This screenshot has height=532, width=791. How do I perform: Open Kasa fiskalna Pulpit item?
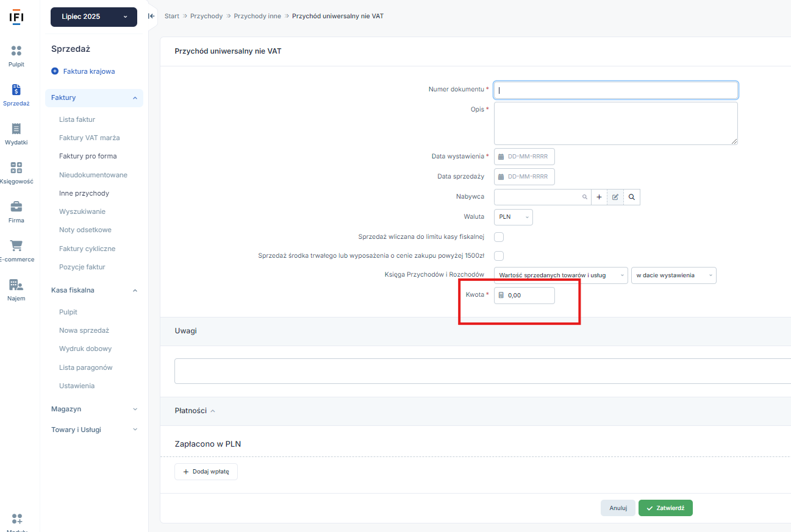coord(68,312)
